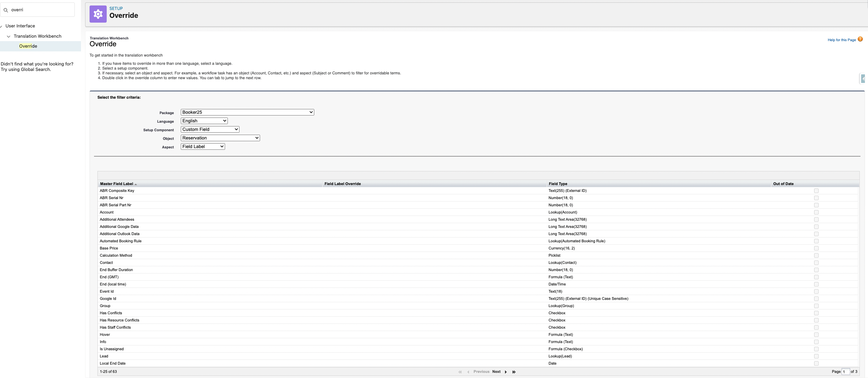868x378 pixels.
Task: Open the Object dropdown showing Reservation
Action: 220,138
